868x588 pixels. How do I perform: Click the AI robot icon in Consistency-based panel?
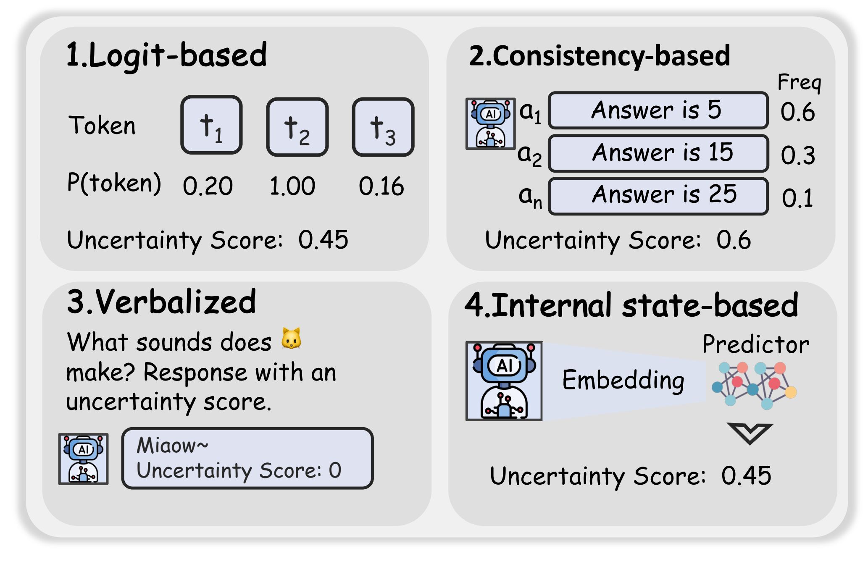point(490,124)
